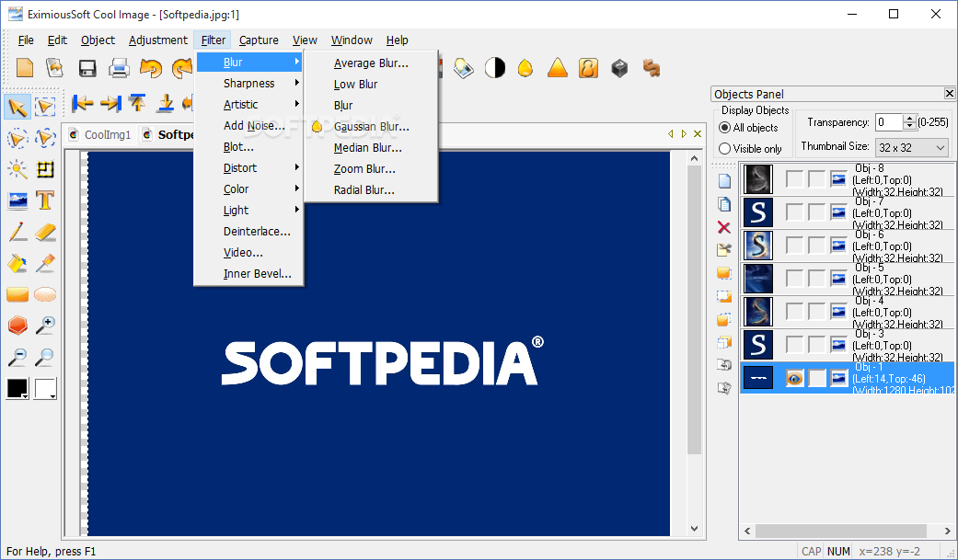Check the first checkbox of Obj - 3

[x=794, y=345]
